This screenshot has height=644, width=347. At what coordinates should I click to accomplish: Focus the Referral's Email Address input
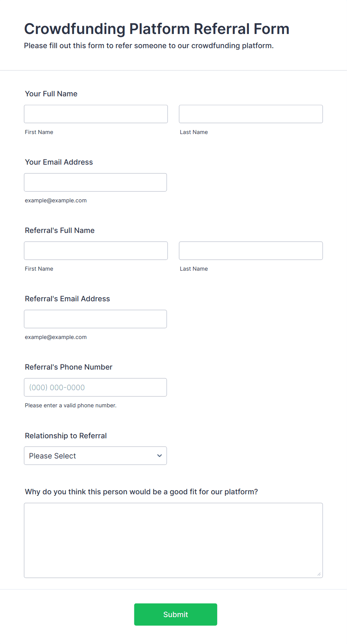pos(96,319)
